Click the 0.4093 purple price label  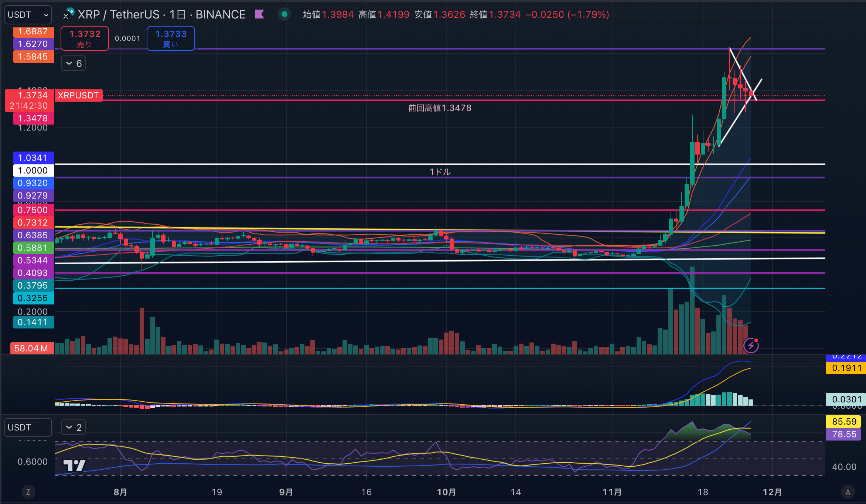(x=34, y=273)
